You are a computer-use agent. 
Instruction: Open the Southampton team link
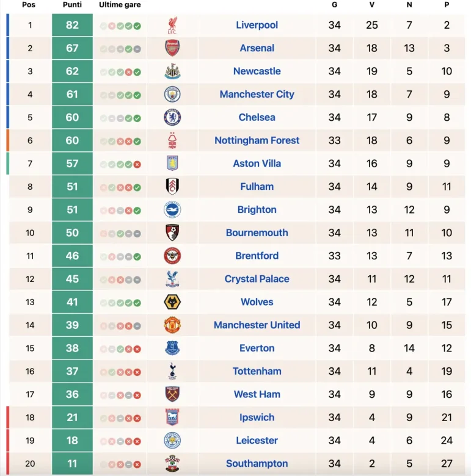coord(257,464)
